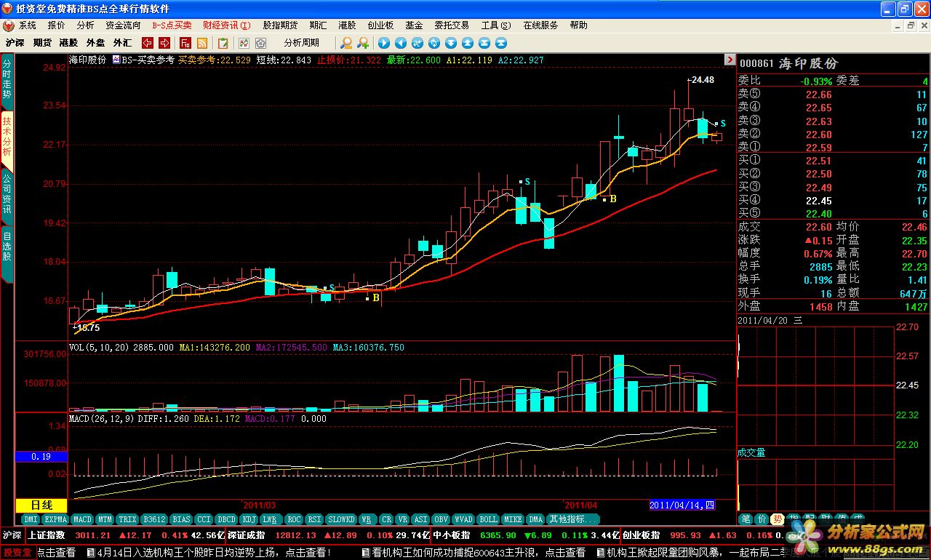Viewport: 931px width, 560px height.
Task: Select the TRIX indicator tab
Action: point(127,519)
